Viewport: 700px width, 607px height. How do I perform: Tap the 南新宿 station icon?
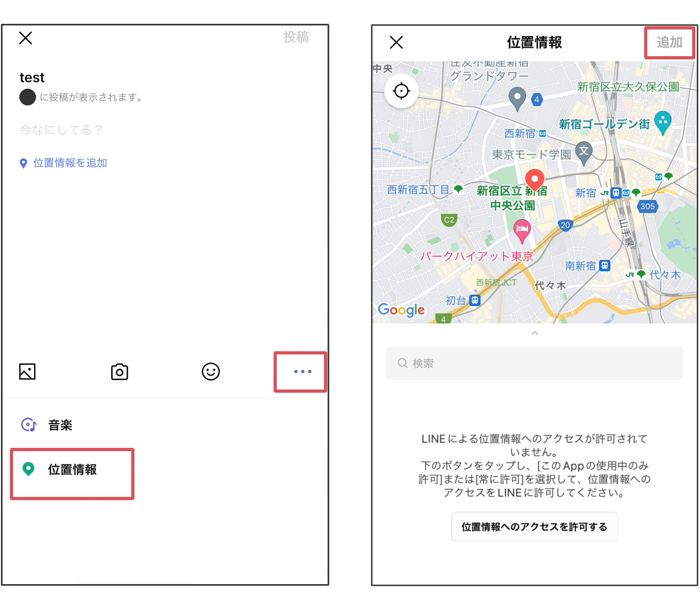click(605, 266)
